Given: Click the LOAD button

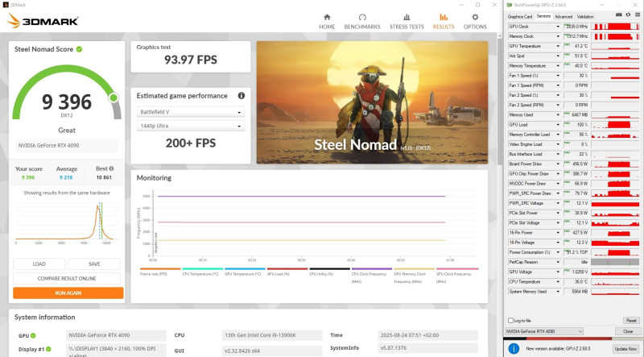Looking at the screenshot, I should pos(39,264).
